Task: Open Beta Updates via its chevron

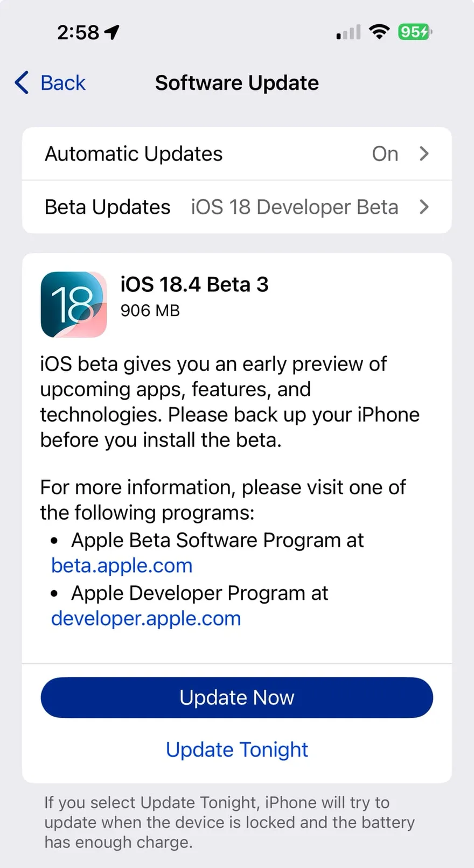Action: click(424, 207)
